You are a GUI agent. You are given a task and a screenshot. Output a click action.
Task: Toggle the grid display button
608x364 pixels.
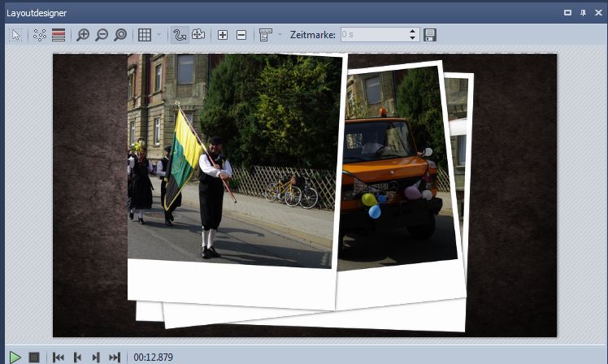click(145, 35)
